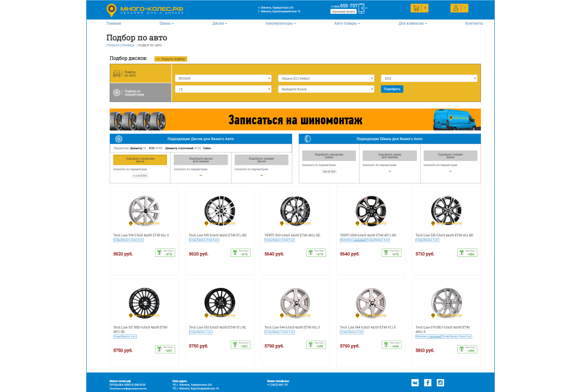Click 'Подобрать тюнинг диски' button
This screenshot has height=392, width=581.
[261, 160]
